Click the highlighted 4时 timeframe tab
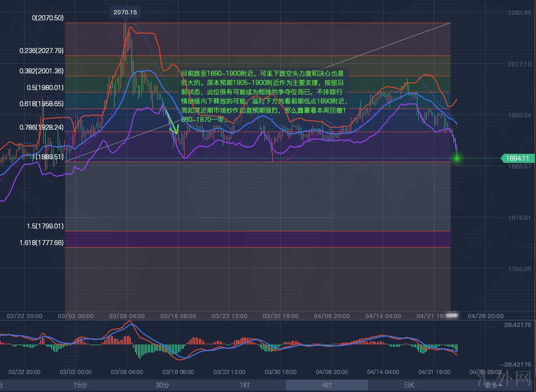 [326, 385]
